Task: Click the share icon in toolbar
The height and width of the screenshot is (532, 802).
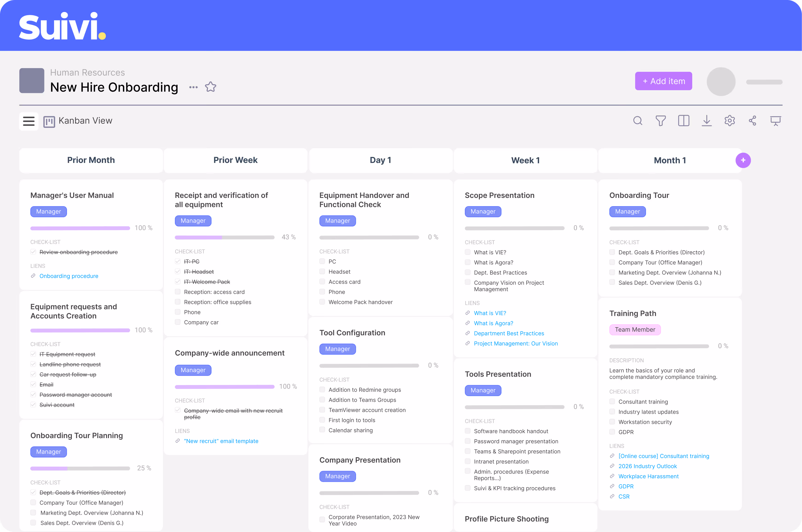Action: (x=753, y=121)
